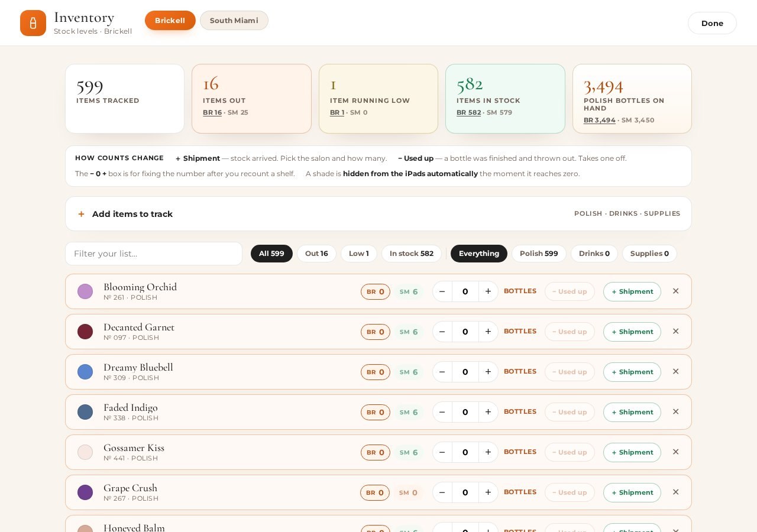Add Shipment for Faded Indigo
The width and height of the screenshot is (757, 532).
coord(632,412)
